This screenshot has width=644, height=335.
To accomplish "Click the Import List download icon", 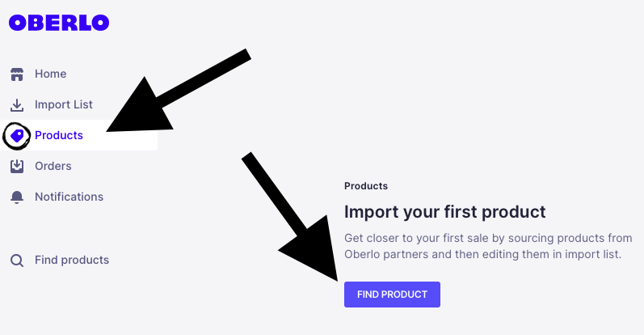I will [x=17, y=105].
